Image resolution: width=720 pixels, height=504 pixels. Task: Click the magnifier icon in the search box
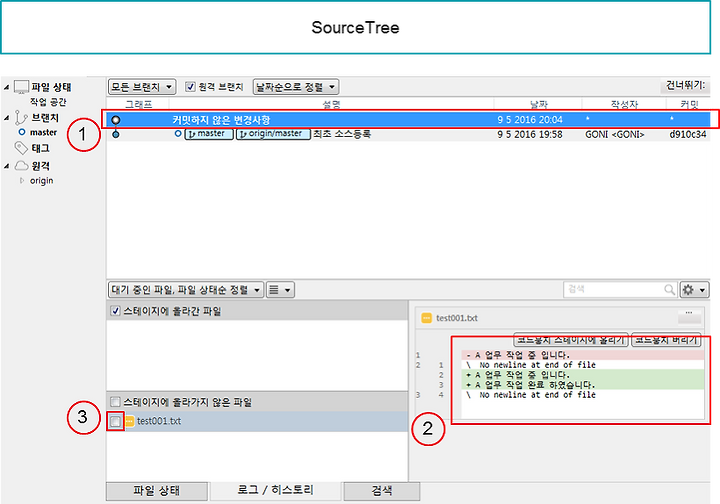click(x=669, y=290)
